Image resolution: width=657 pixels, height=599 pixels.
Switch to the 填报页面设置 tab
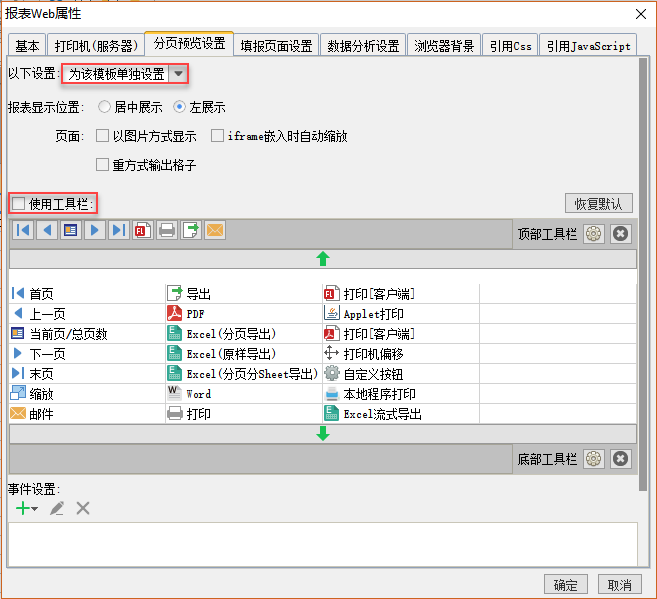(277, 45)
